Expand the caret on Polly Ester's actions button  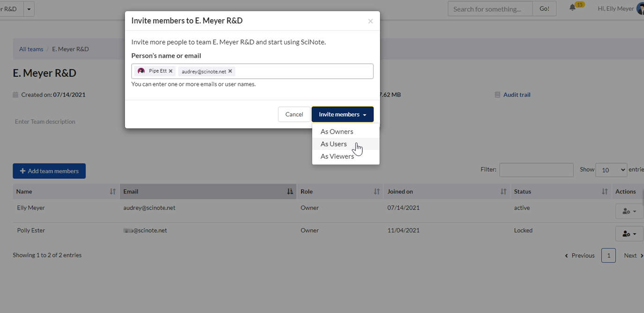pyautogui.click(x=635, y=233)
